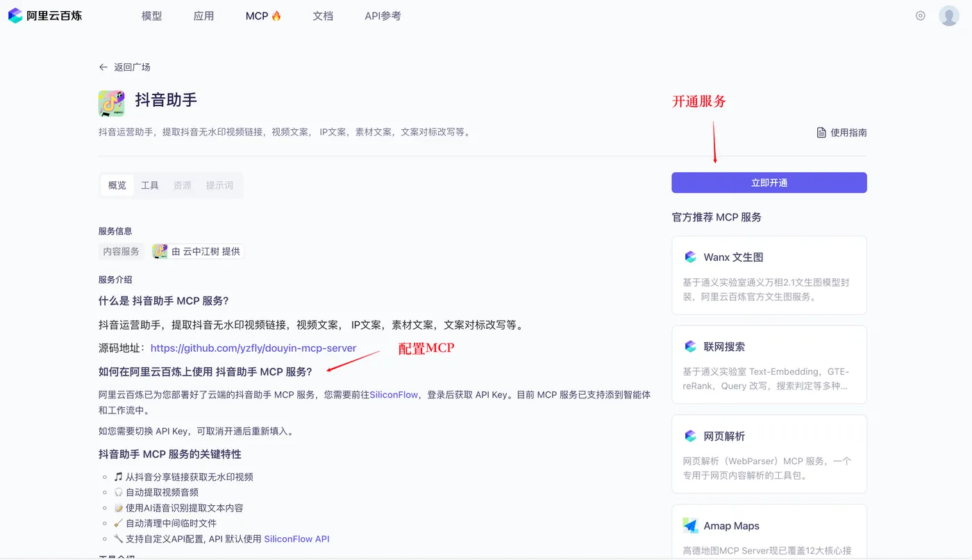Screen dimensions: 972x560
Task: Open the 网页解析 card title
Action: click(724, 436)
